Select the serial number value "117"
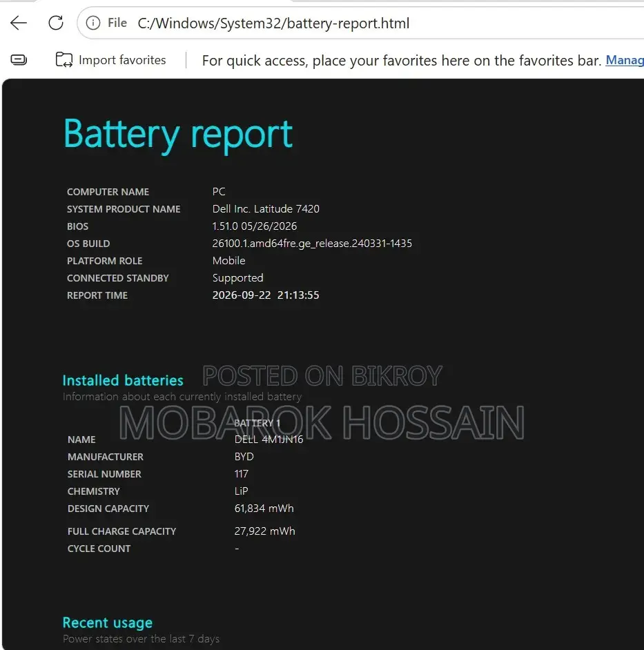The image size is (644, 650). (x=242, y=474)
